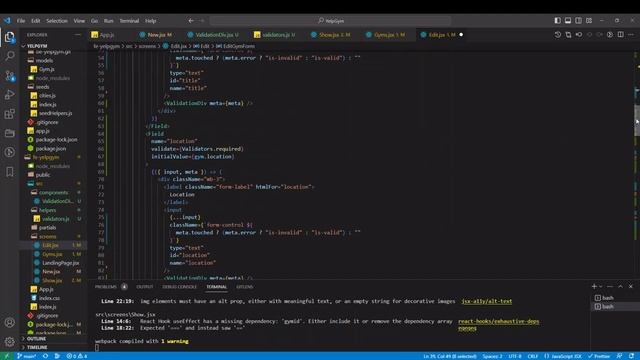The height and width of the screenshot is (360, 640).
Task: Open package.json in explorer
Action: [x=51, y=149]
